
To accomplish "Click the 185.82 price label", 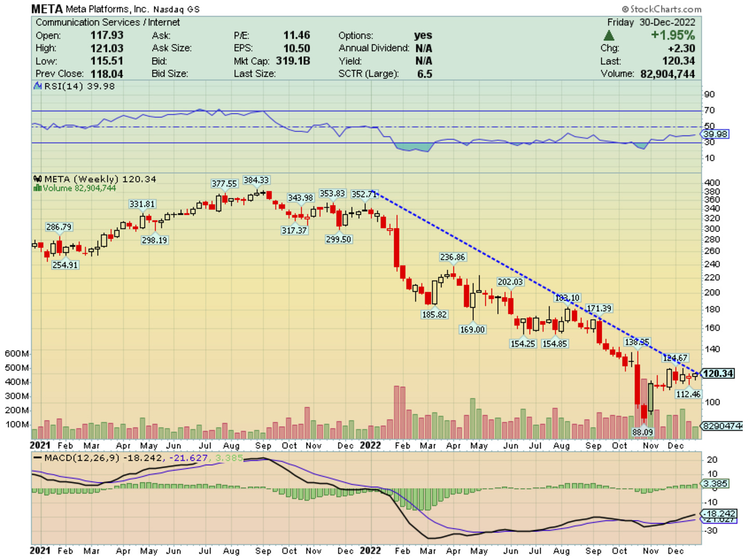I will (x=435, y=315).
